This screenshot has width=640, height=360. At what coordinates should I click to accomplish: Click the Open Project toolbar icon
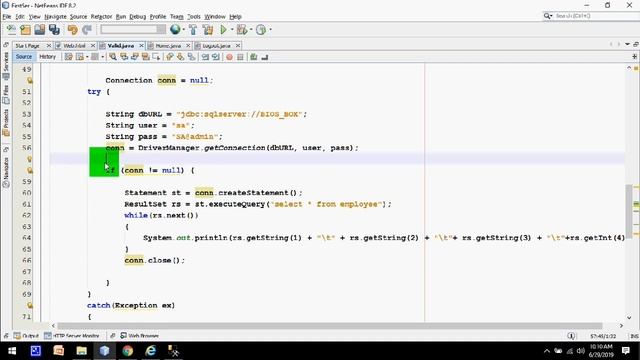pyautogui.click(x=40, y=29)
